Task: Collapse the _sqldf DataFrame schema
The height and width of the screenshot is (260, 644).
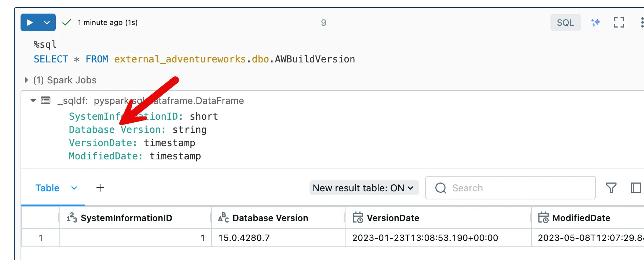Action: pos(33,101)
